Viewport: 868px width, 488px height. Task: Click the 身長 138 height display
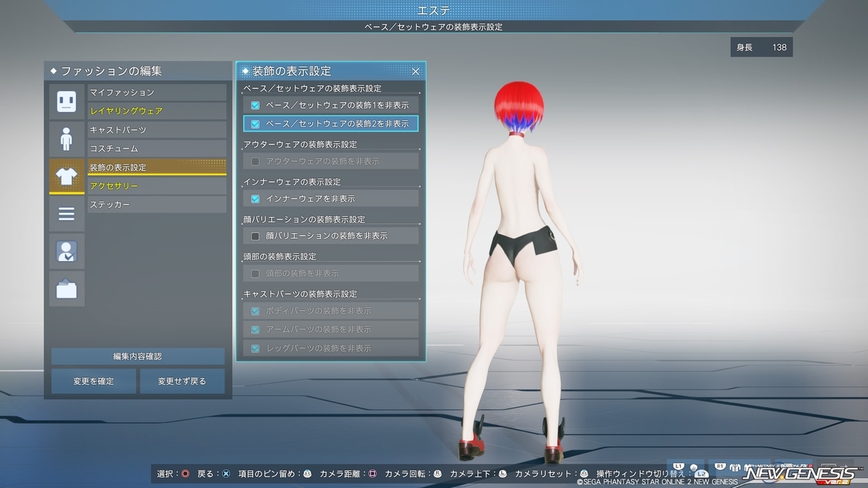tap(762, 47)
